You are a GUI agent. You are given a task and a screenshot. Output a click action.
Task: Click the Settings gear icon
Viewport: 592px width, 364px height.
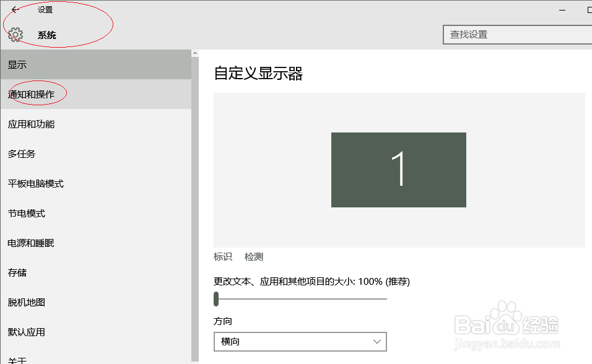(x=15, y=35)
